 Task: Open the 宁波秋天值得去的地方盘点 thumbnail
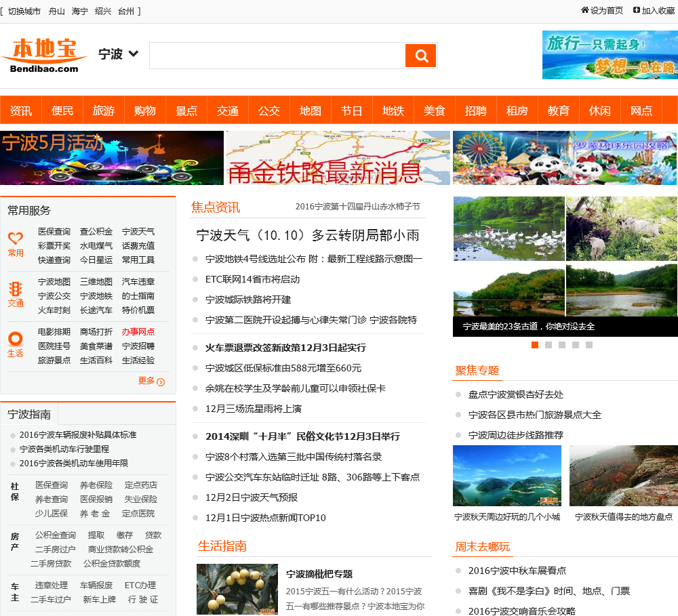point(624,476)
